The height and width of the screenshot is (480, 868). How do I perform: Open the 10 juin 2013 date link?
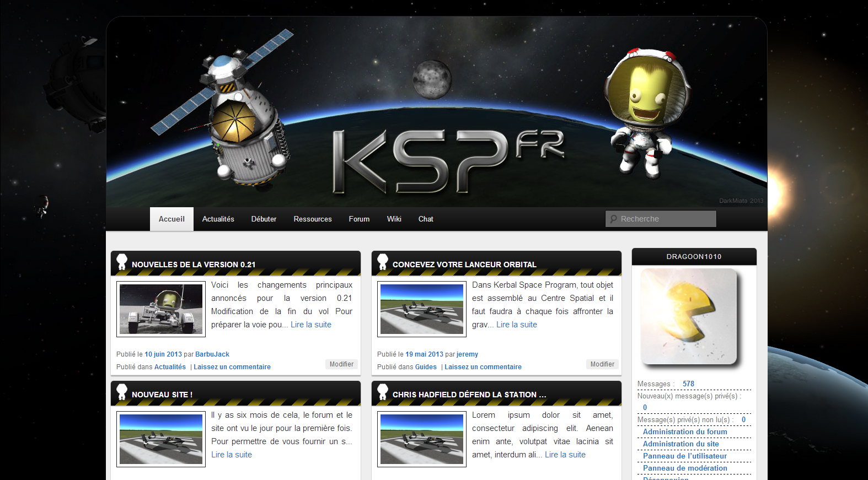click(x=163, y=354)
